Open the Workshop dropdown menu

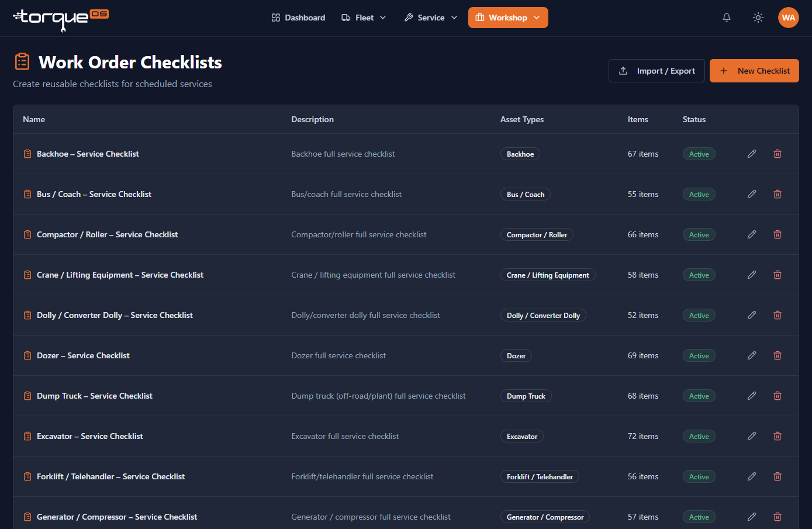pyautogui.click(x=508, y=18)
